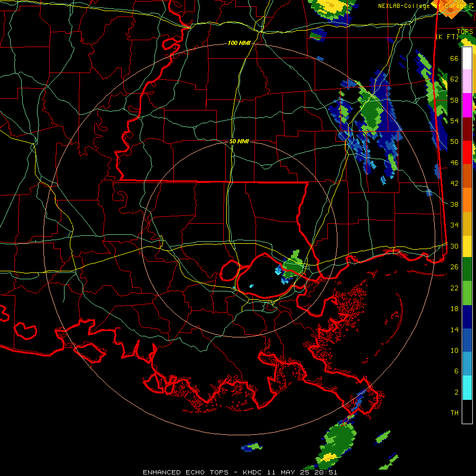Click the white swatch in the tops legend

coord(467,58)
